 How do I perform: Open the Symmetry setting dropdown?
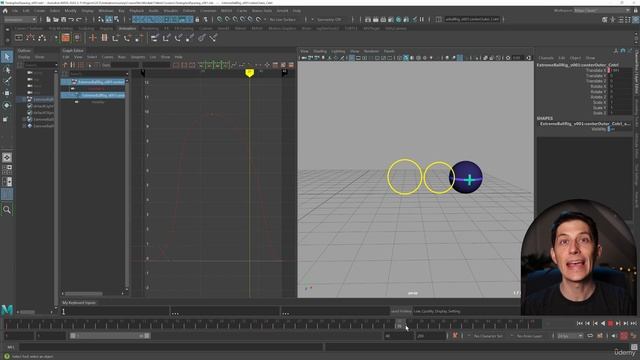pyautogui.click(x=329, y=19)
